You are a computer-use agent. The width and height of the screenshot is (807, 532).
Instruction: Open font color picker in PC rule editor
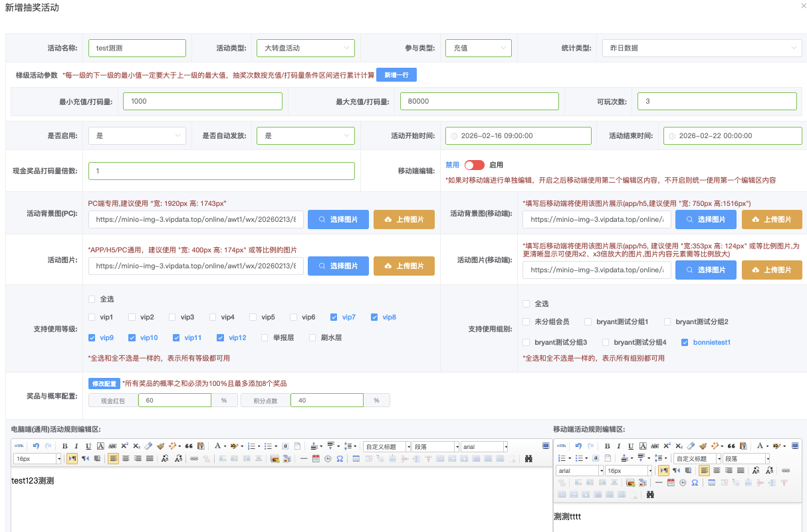[217, 446]
